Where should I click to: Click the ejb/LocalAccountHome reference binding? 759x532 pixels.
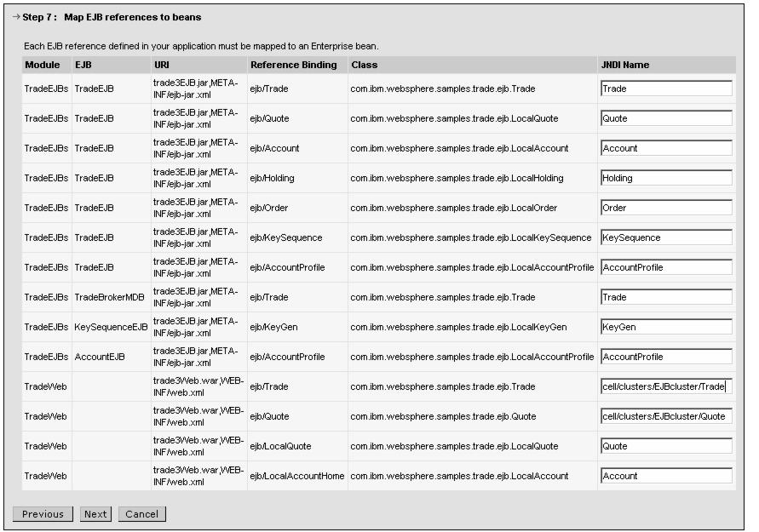coord(297,476)
